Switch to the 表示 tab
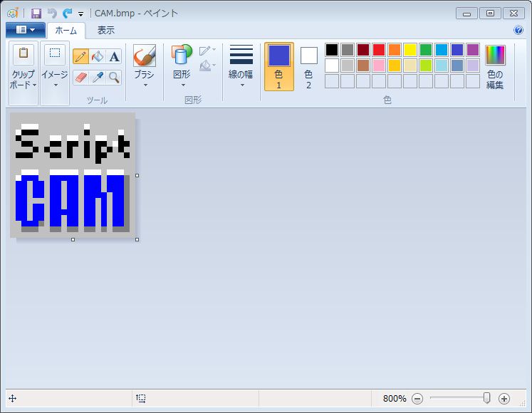This screenshot has width=532, height=413. 106,31
